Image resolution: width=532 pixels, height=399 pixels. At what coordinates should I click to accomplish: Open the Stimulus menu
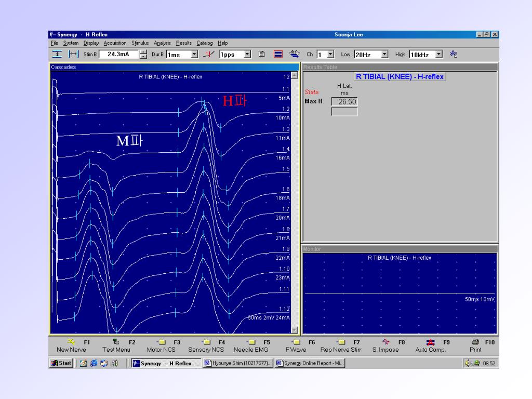pyautogui.click(x=140, y=43)
